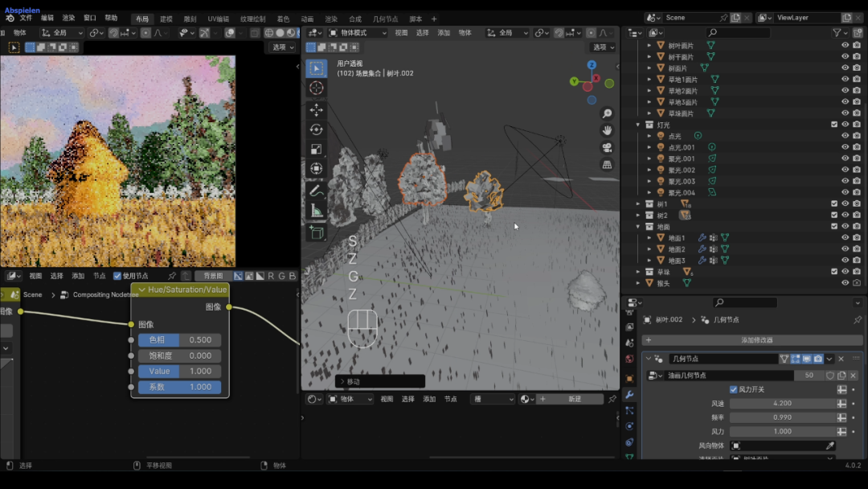Open the Particles properties tab

[x=629, y=410]
